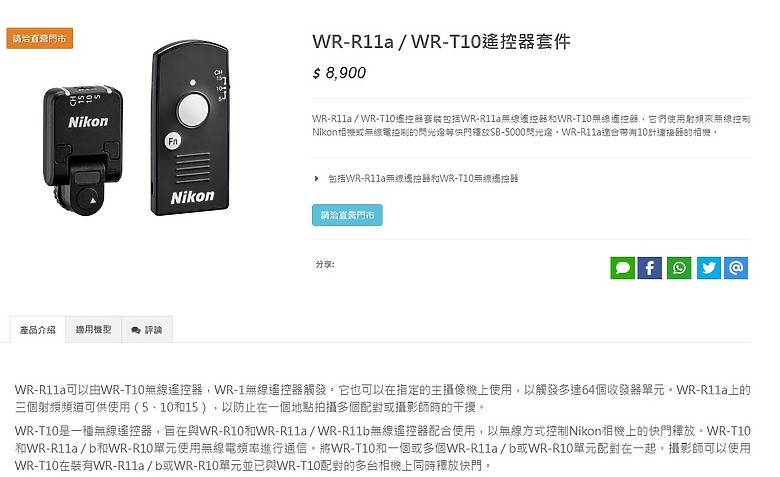
Task: Share this product on Facebook
Action: tap(649, 268)
